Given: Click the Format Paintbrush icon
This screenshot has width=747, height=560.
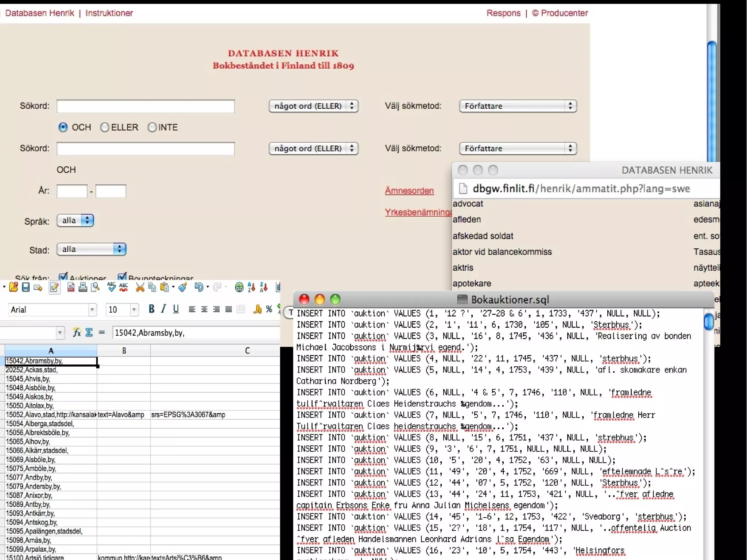Looking at the screenshot, I should coord(183,287).
